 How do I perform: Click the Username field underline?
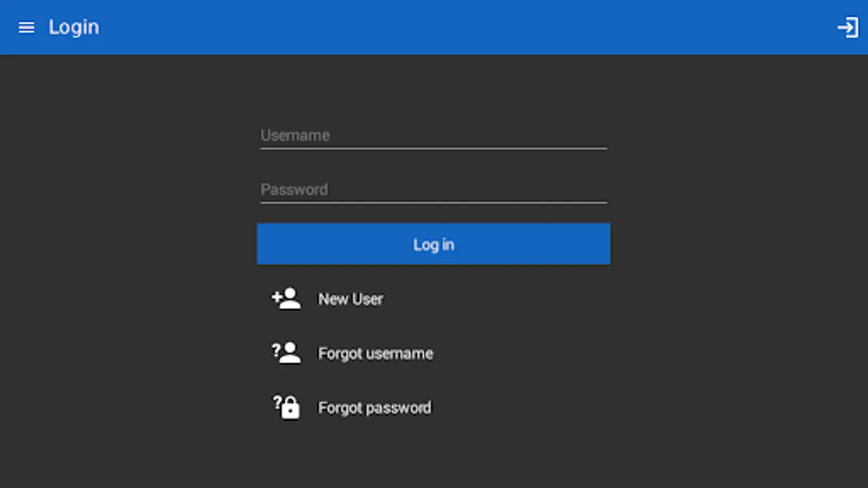[433, 147]
